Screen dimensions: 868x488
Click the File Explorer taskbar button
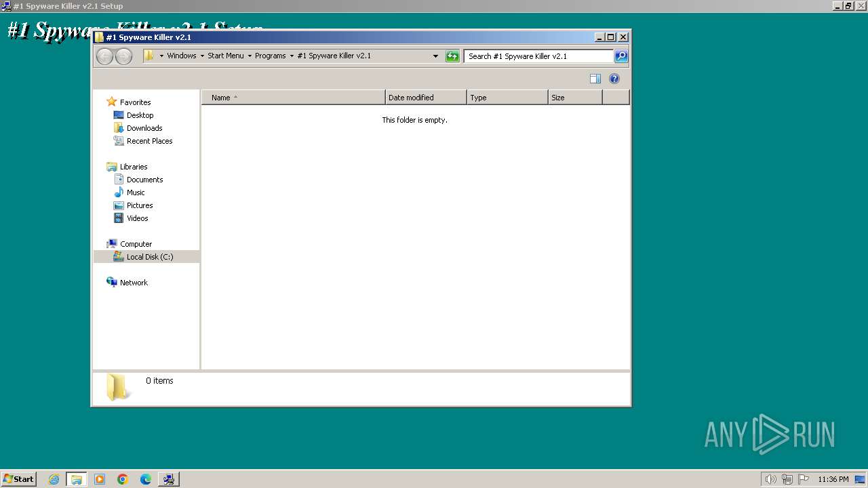[x=77, y=479]
